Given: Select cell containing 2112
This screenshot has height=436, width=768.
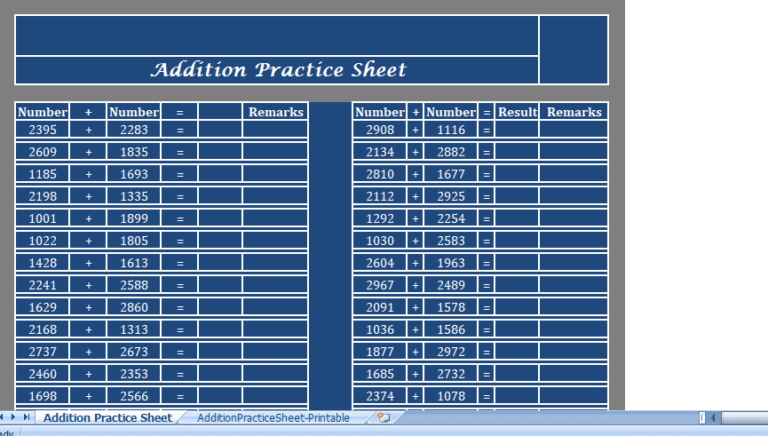Looking at the screenshot, I should pyautogui.click(x=380, y=196).
